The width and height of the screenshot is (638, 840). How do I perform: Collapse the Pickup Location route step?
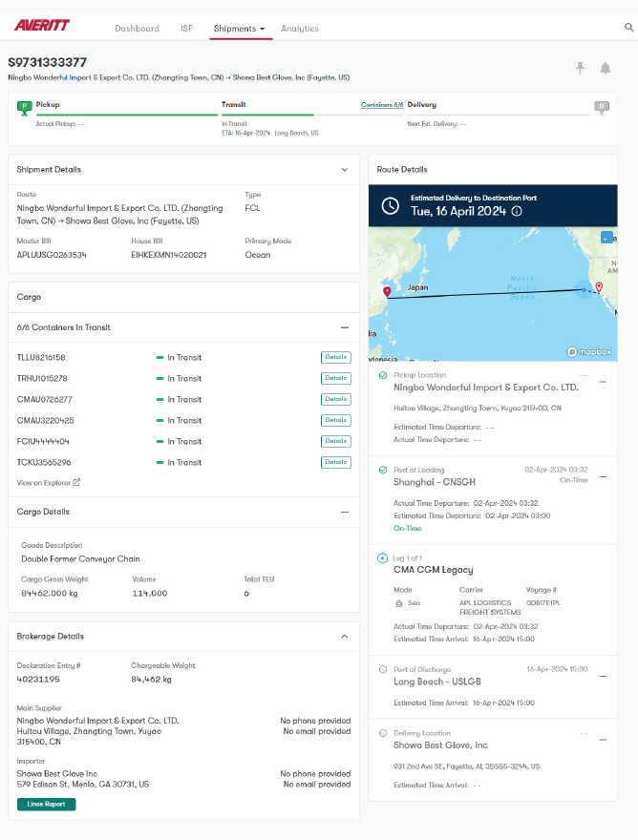click(x=603, y=382)
